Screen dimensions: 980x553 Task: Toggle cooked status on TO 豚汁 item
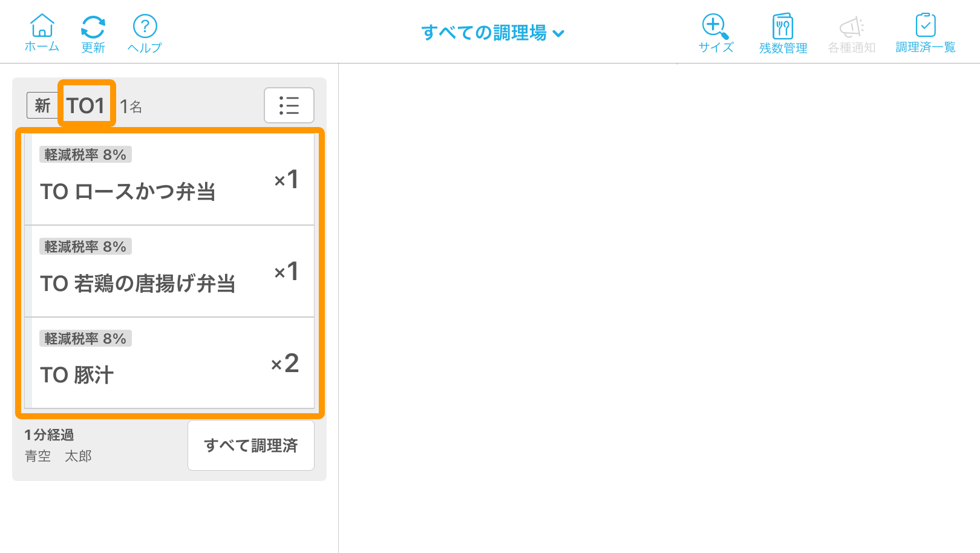tap(169, 362)
